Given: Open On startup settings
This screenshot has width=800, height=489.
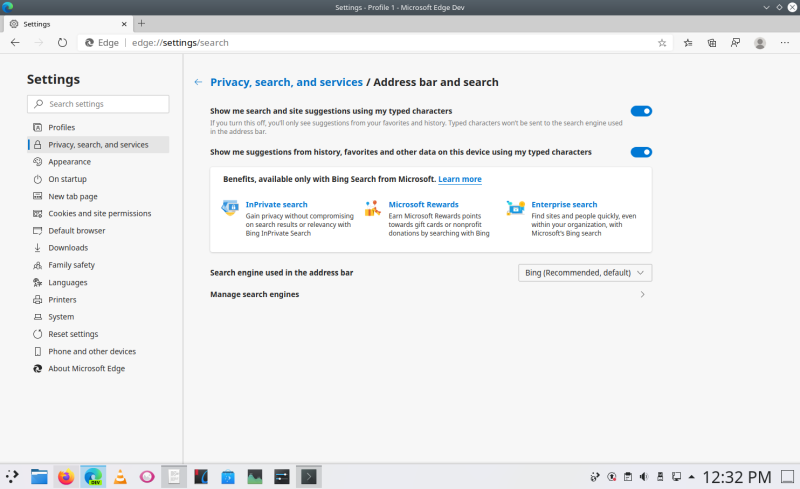Looking at the screenshot, I should [x=98, y=179].
